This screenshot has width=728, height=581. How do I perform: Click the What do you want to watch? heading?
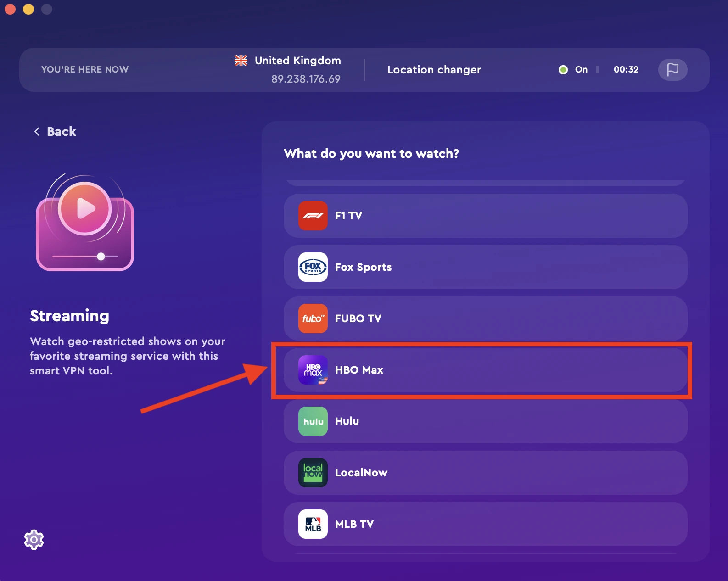(x=371, y=154)
